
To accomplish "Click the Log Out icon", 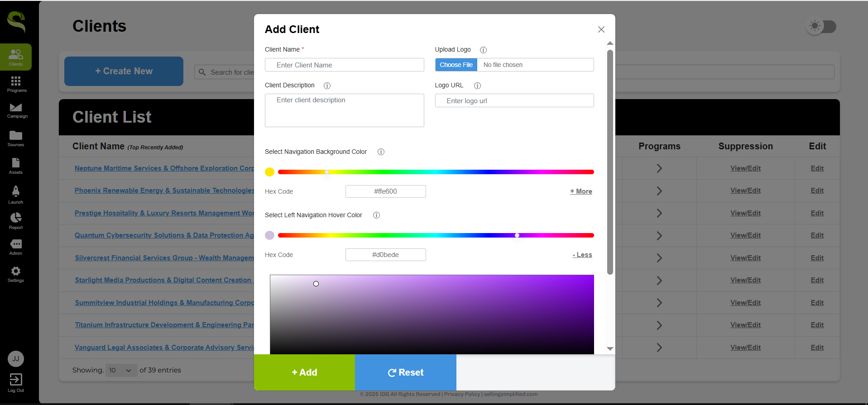I will pyautogui.click(x=16, y=380).
